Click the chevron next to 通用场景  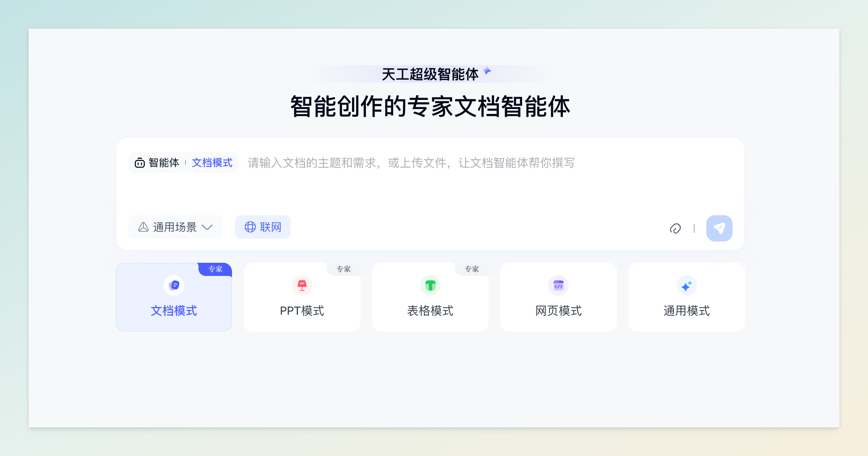point(207,227)
